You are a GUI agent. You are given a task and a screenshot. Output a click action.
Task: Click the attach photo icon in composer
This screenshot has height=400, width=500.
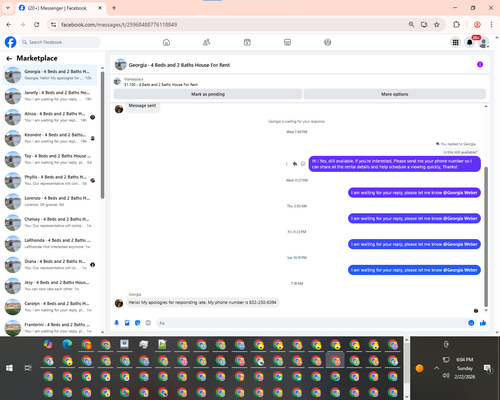tap(127, 323)
